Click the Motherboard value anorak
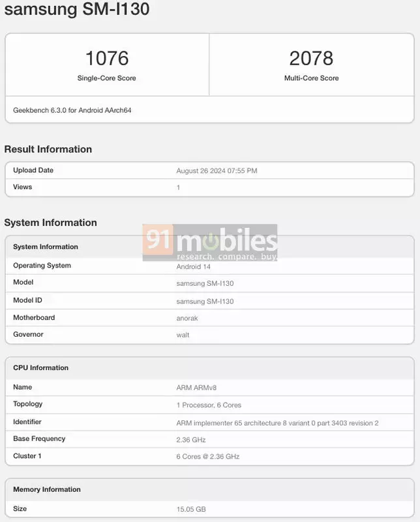The height and width of the screenshot is (522, 420). pos(188,318)
